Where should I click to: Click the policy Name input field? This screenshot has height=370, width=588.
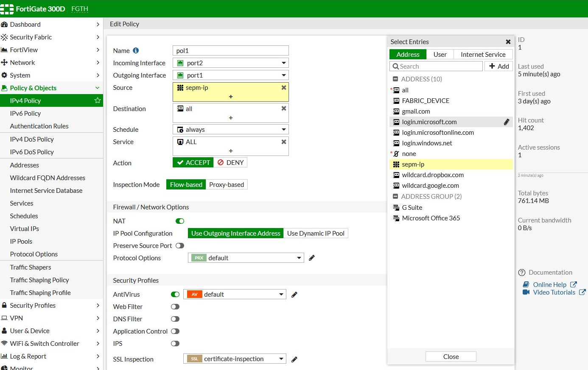click(x=231, y=50)
